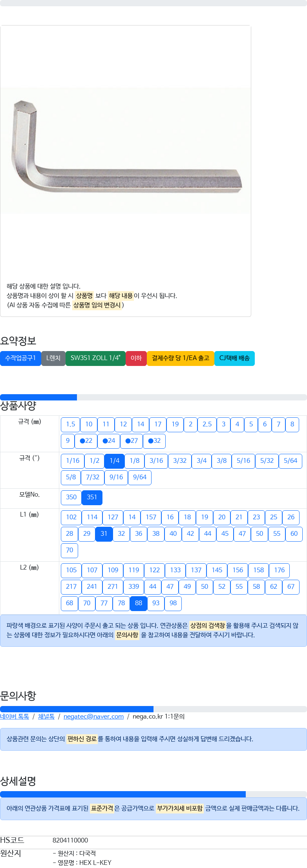The height and width of the screenshot is (868, 307).
Task: Open the 네이버 톡톡 inquiry link
Action: pyautogui.click(x=15, y=716)
